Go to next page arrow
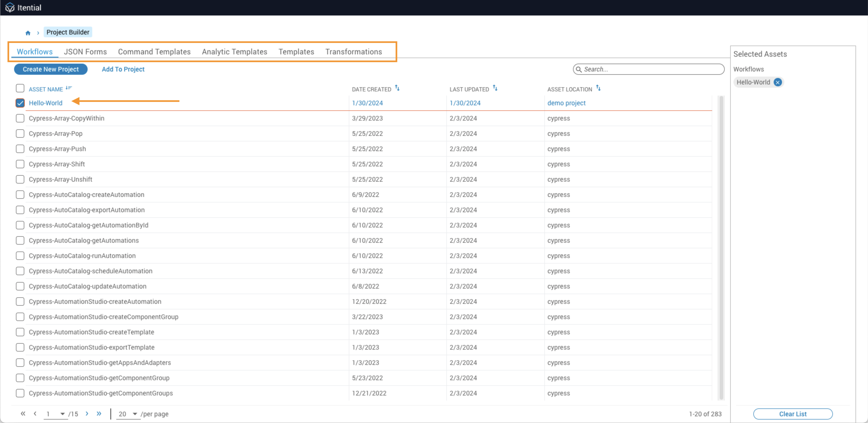 87,414
